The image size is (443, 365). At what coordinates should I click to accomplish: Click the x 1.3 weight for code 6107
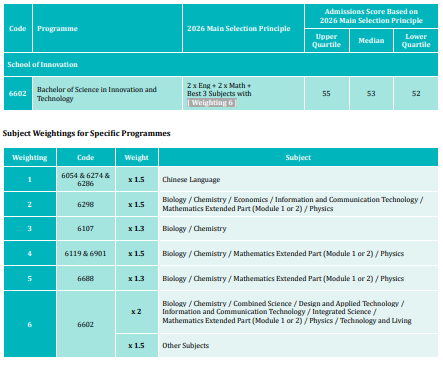coord(137,228)
